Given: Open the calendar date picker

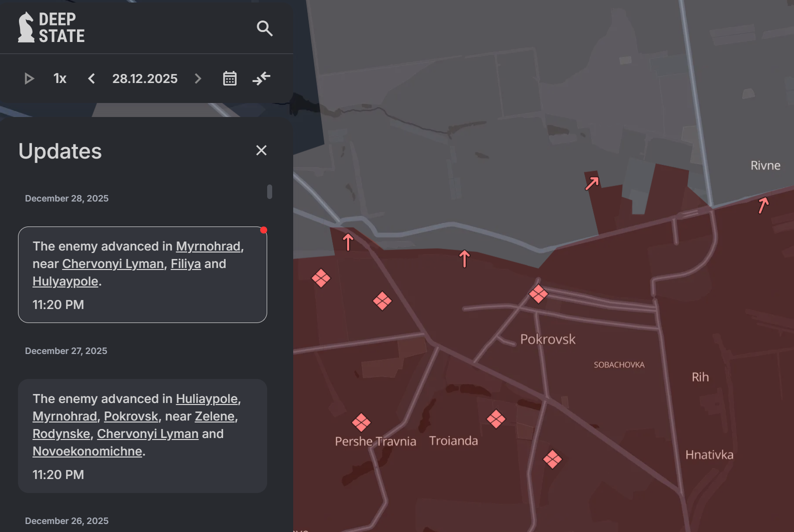Looking at the screenshot, I should 230,78.
